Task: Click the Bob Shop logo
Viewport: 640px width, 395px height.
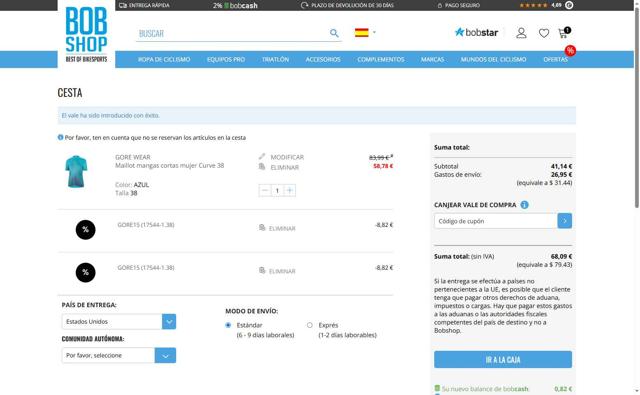Action: pyautogui.click(x=86, y=35)
